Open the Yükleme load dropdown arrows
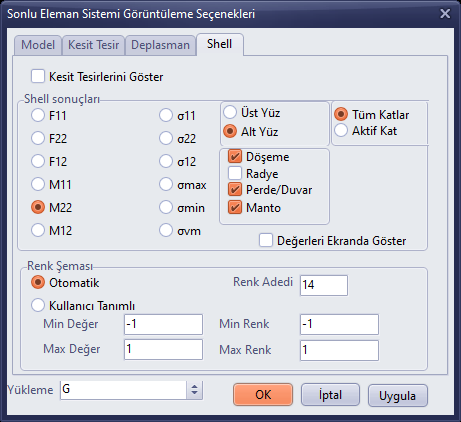The height and width of the screenshot is (422, 461). (x=194, y=390)
